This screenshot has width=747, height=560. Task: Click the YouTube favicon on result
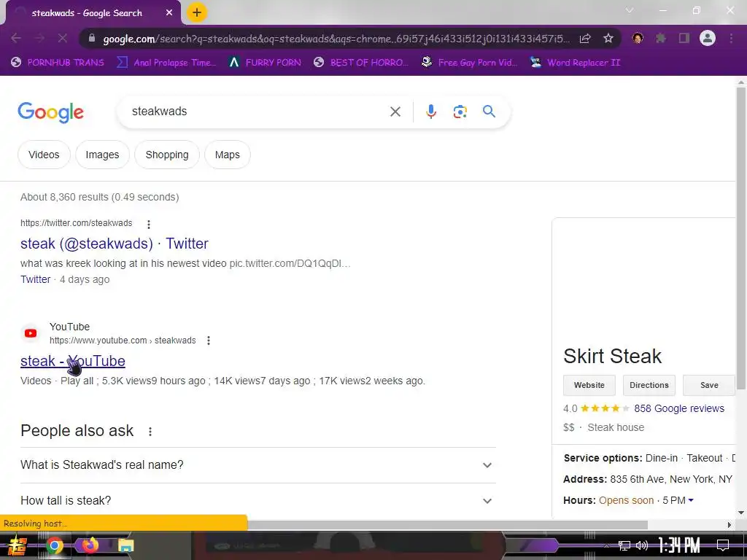click(x=31, y=333)
